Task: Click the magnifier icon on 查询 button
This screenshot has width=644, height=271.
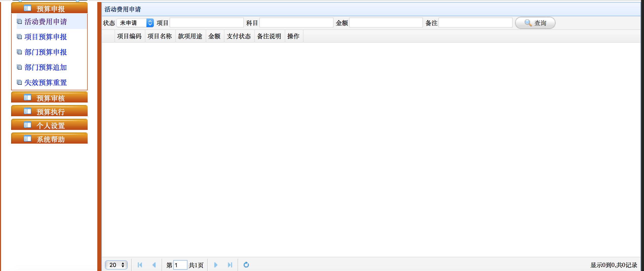Action: point(528,23)
